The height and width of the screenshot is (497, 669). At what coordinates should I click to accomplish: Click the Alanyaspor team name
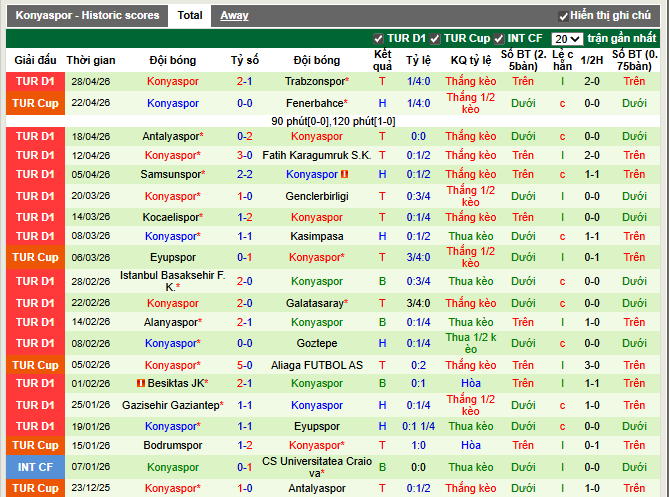pyautogui.click(x=171, y=322)
